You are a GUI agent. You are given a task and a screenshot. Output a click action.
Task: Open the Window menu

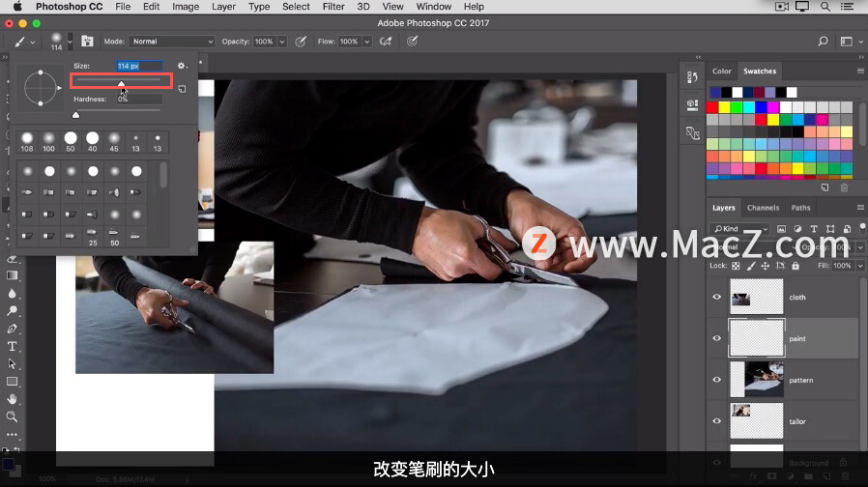[433, 7]
